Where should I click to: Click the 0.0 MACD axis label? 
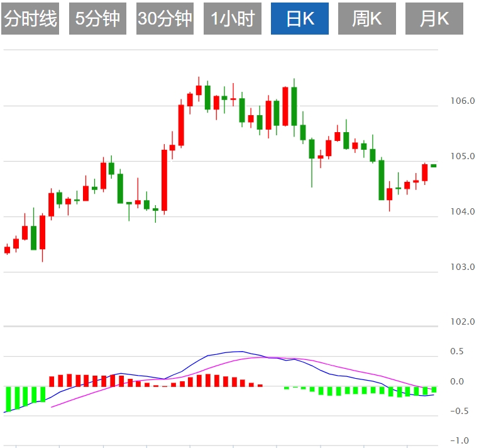pyautogui.click(x=457, y=381)
